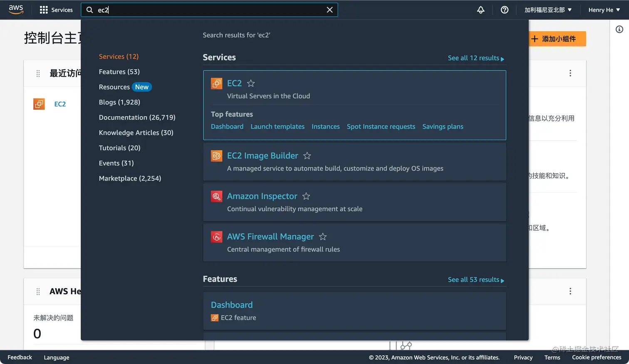The image size is (629, 364).
Task: Open the Services grid menu
Action: 56,10
